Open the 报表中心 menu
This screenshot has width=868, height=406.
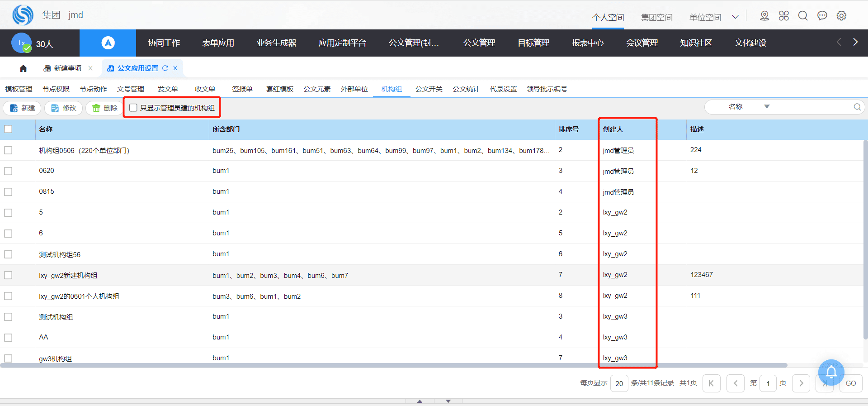588,43
